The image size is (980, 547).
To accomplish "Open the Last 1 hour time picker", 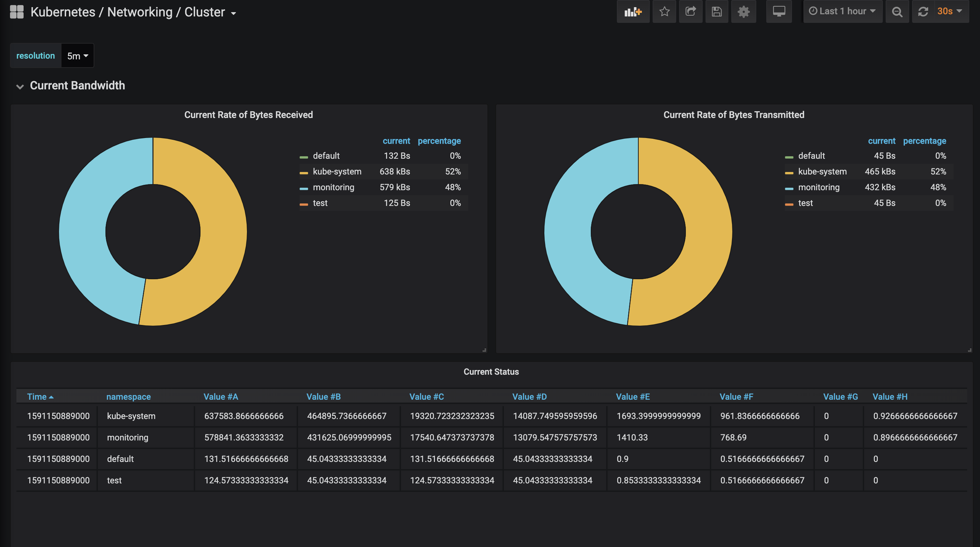I will (842, 11).
